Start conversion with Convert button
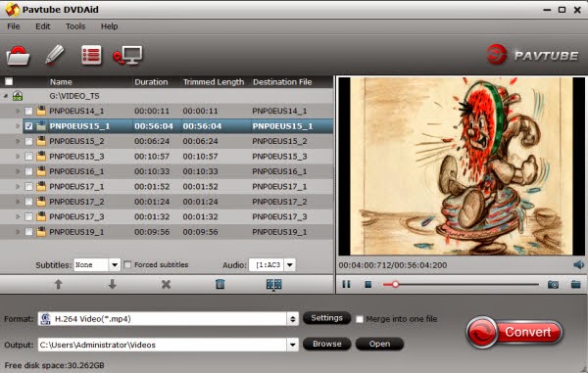Viewport: 588px width, 373px height. tap(514, 332)
